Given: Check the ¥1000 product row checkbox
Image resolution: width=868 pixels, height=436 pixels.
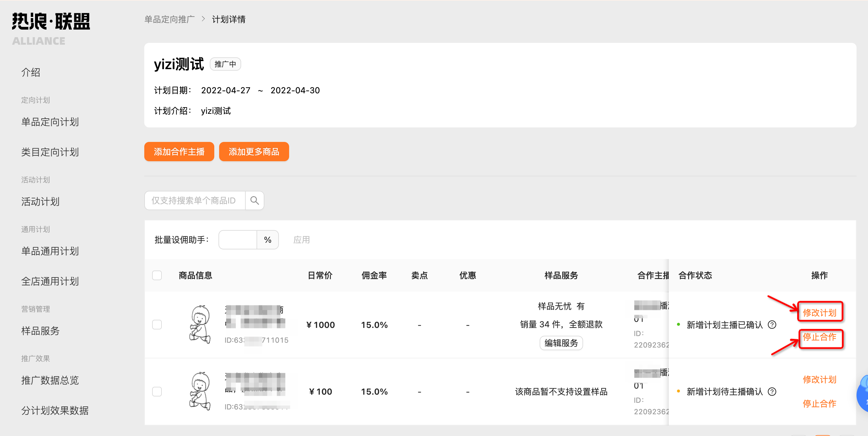Looking at the screenshot, I should 157,325.
